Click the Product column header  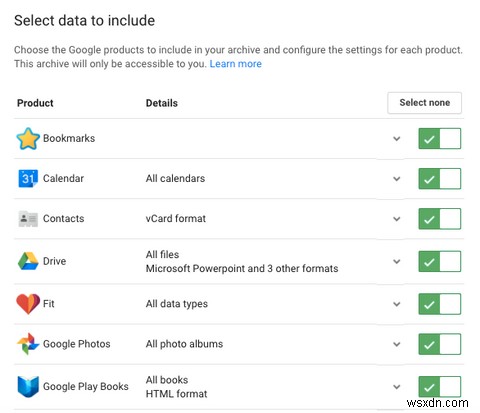tap(35, 103)
